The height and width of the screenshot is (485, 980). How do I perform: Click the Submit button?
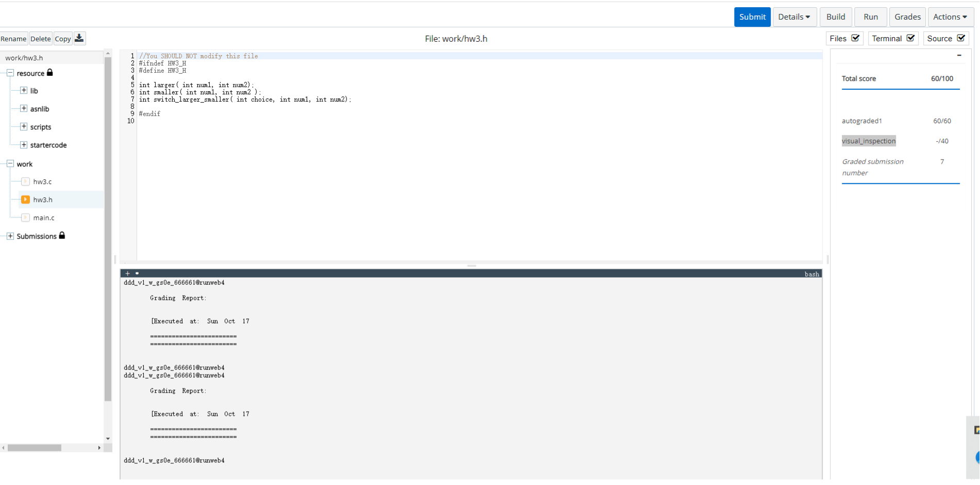(752, 17)
